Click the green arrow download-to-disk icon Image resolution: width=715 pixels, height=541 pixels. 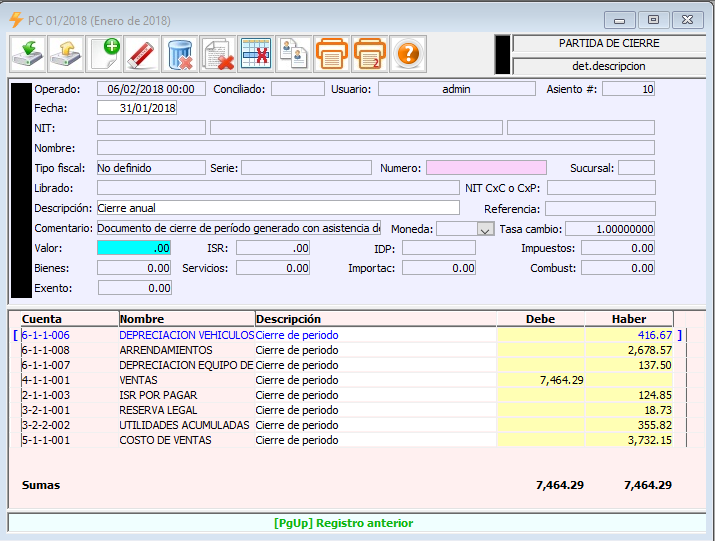tap(27, 53)
